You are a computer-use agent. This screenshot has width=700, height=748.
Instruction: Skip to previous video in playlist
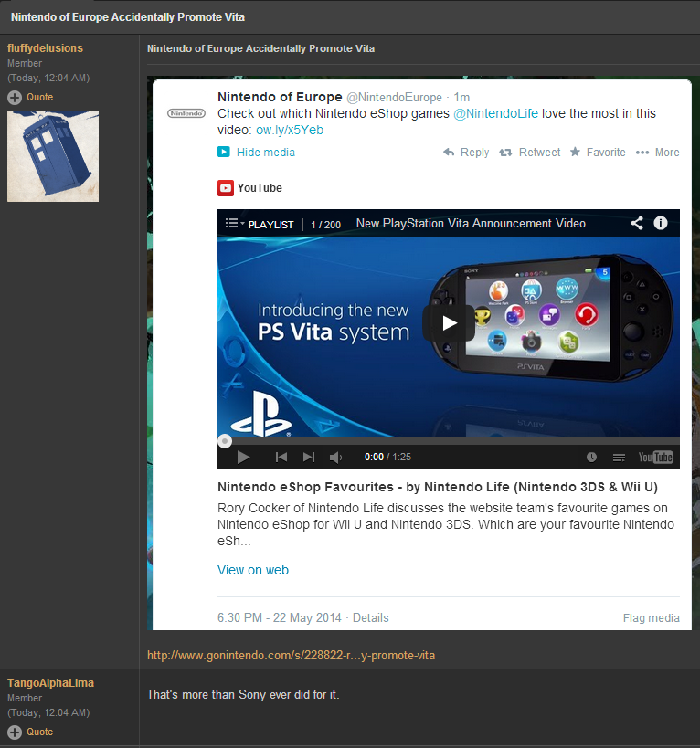pos(281,457)
